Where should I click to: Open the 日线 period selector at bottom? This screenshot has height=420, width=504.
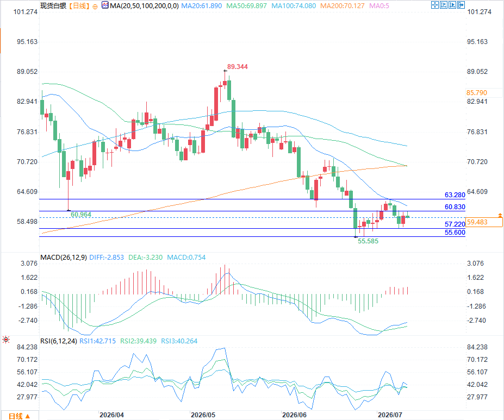coord(19,416)
